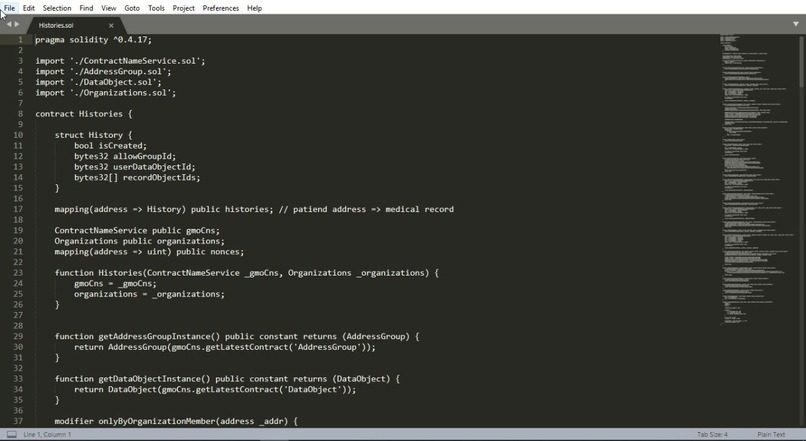Click 'ContractNameService public gmoCns;' line
Screen dimensions: 806x441
click(137, 230)
